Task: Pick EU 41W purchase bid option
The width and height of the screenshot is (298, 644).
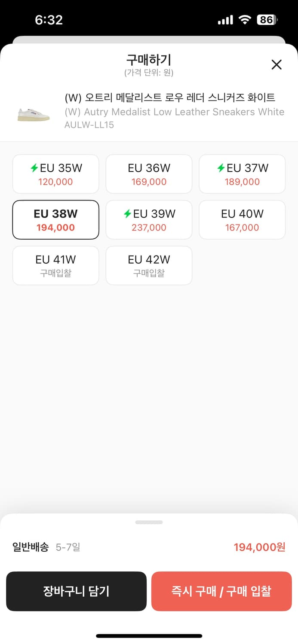Action: [56, 265]
